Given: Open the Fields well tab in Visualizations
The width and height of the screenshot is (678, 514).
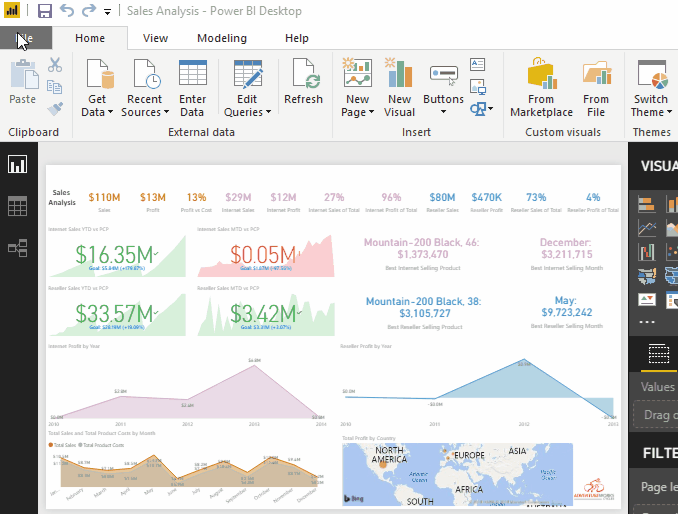Looking at the screenshot, I should [x=659, y=354].
